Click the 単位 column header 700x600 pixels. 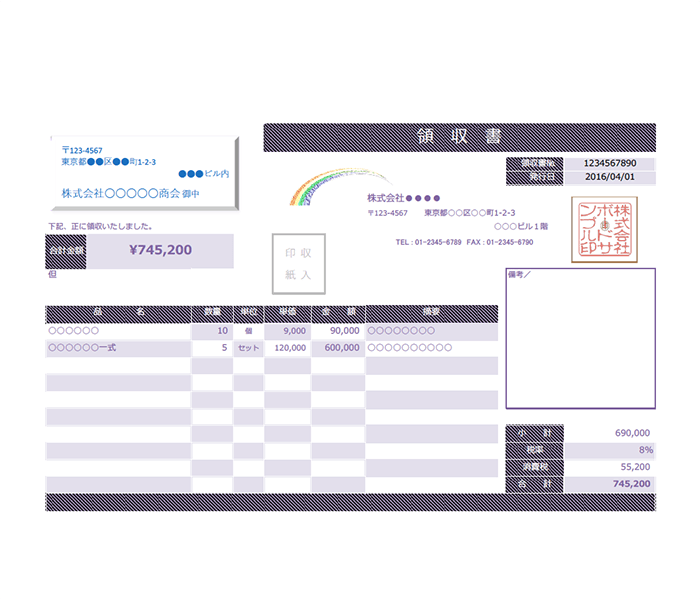click(x=249, y=312)
